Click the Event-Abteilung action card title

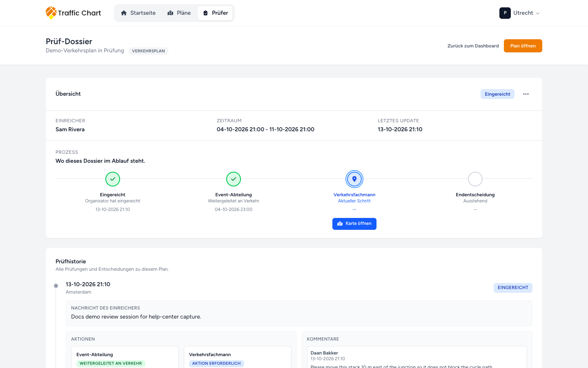click(x=95, y=355)
